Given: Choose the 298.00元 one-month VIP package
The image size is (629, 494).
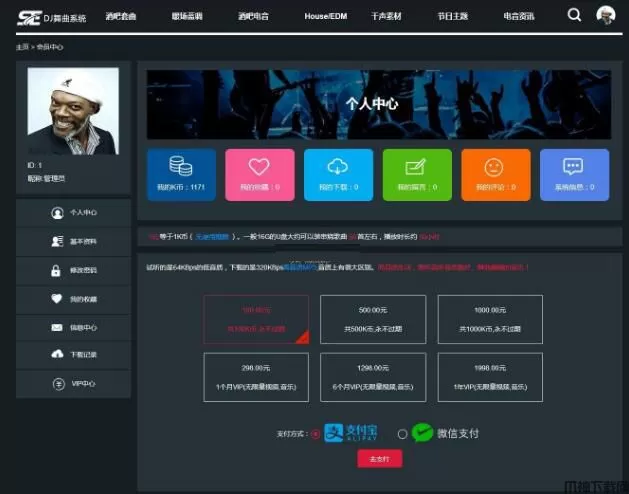Looking at the screenshot, I should pyautogui.click(x=256, y=377).
